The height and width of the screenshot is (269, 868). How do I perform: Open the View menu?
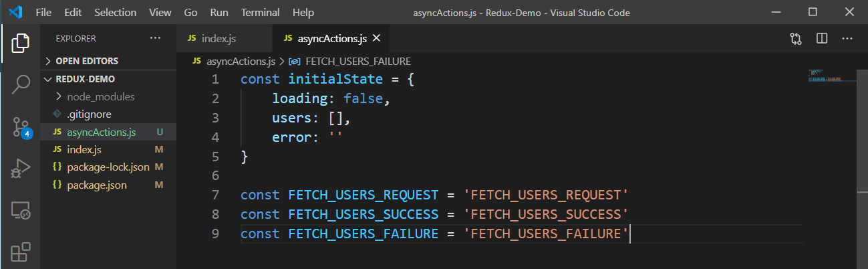[x=160, y=13]
